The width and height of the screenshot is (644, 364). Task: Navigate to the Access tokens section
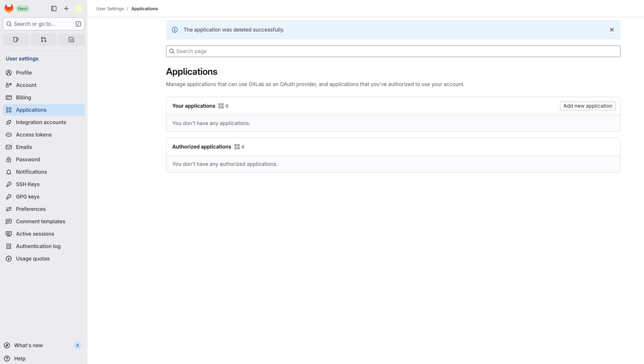(x=34, y=134)
